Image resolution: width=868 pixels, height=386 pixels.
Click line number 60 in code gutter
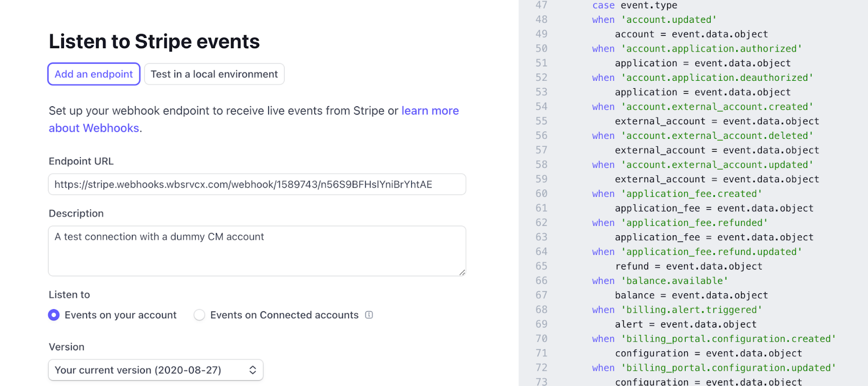click(541, 194)
